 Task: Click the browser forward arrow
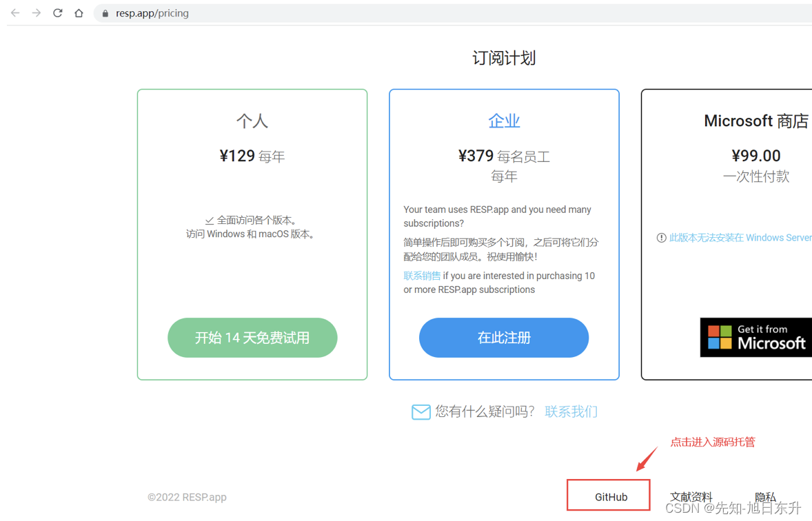(x=36, y=12)
